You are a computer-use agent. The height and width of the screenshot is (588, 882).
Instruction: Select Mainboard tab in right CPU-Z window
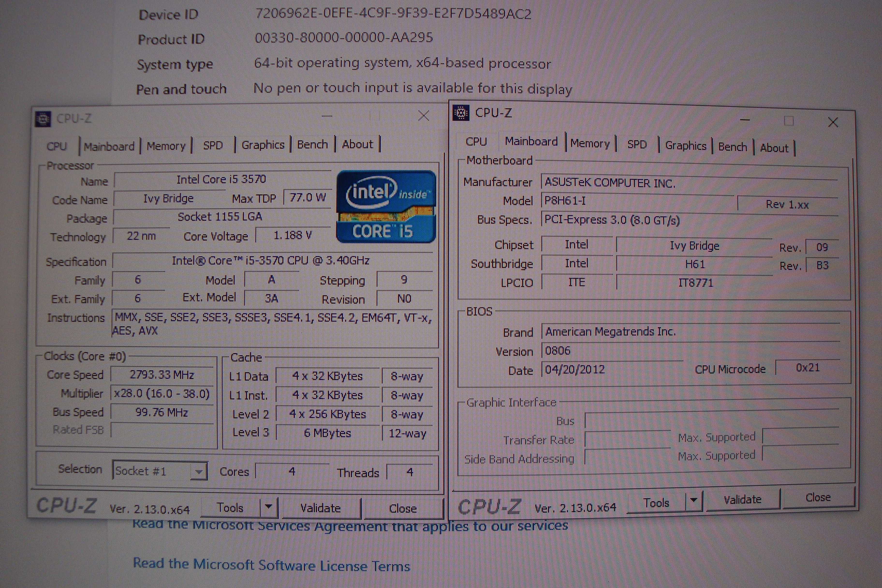tap(531, 142)
